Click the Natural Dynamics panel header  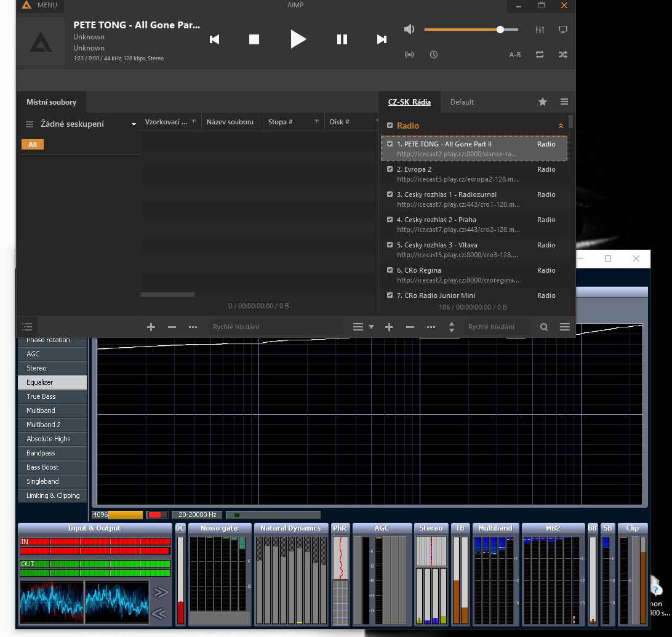coord(290,528)
